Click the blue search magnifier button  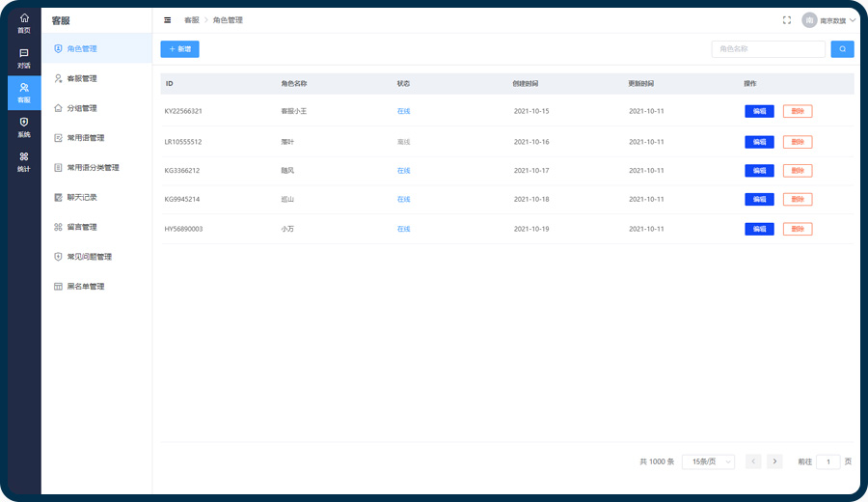point(842,49)
